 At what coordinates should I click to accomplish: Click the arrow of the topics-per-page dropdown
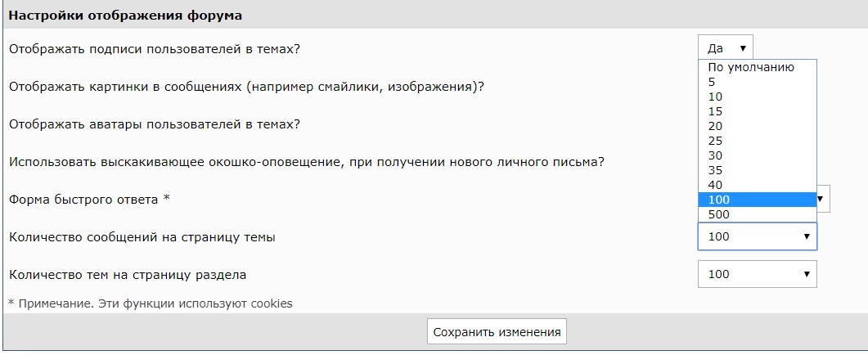pyautogui.click(x=807, y=274)
